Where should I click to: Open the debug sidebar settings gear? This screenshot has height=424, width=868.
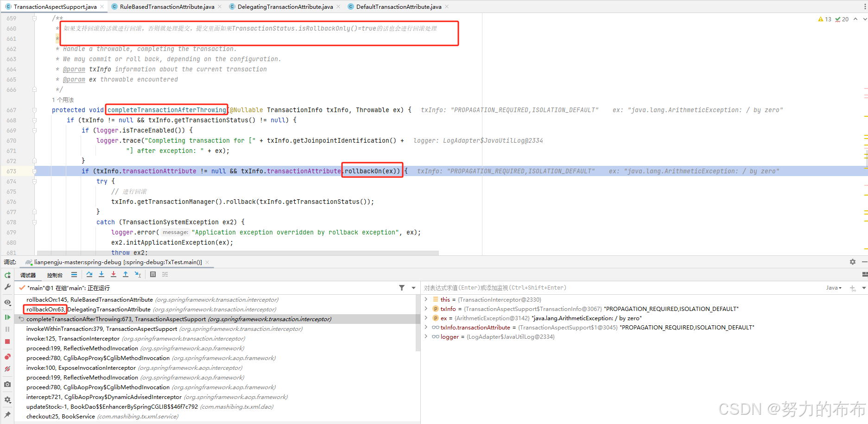coord(7,399)
